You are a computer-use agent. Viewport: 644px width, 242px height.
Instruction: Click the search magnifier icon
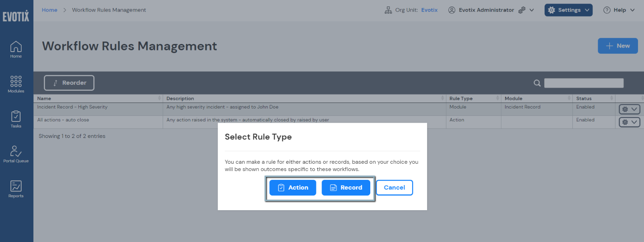coord(537,83)
